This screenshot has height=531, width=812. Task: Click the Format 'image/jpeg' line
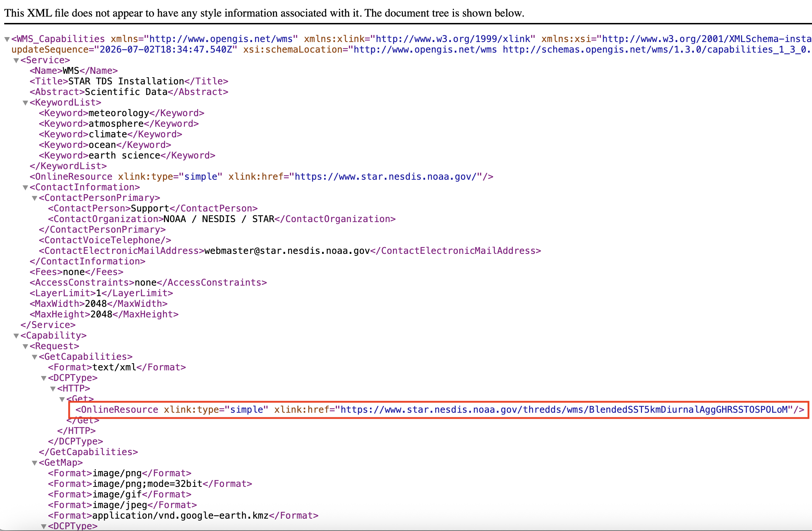(122, 505)
